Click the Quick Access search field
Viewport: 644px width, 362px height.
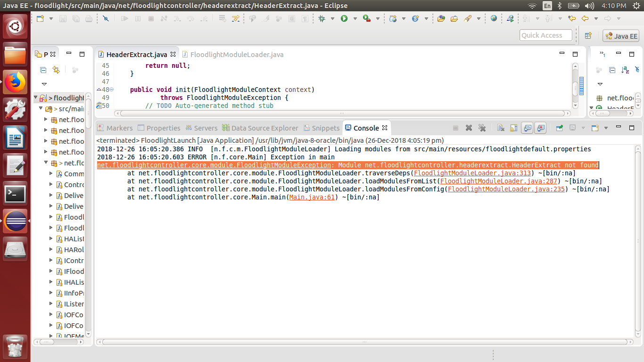(x=546, y=35)
